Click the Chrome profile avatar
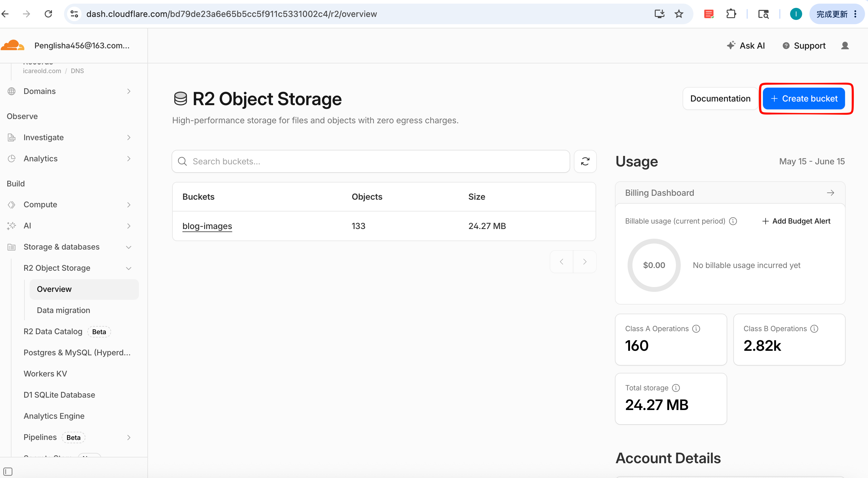This screenshot has height=478, width=868. click(796, 14)
